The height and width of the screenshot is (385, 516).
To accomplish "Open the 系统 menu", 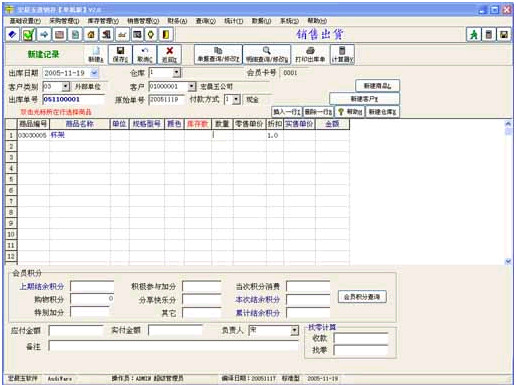I will pos(289,21).
